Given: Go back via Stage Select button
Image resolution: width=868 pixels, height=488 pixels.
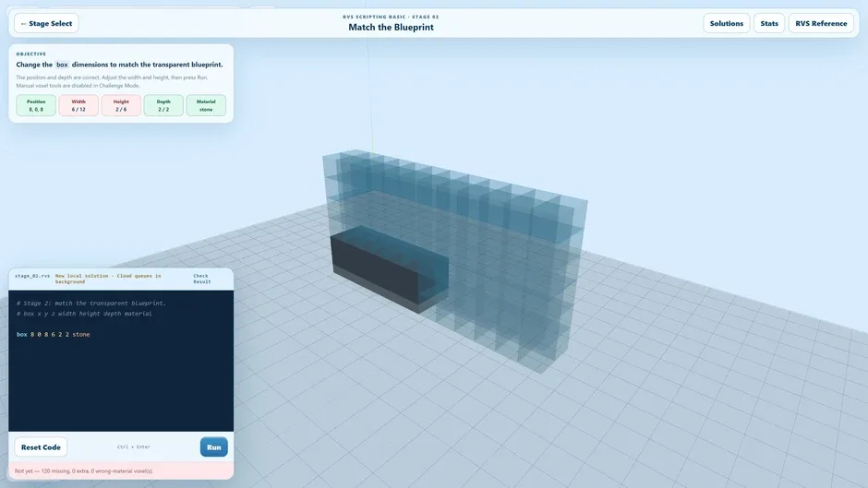Looking at the screenshot, I should 46,23.
